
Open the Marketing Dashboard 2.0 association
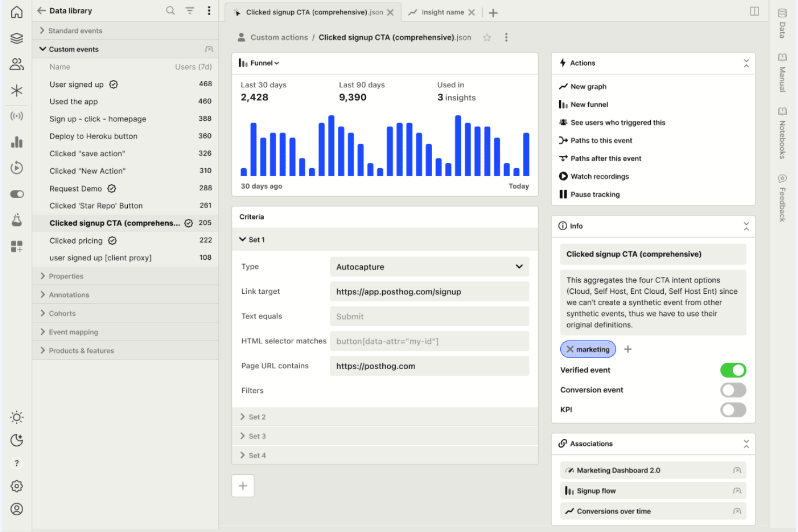coord(617,469)
